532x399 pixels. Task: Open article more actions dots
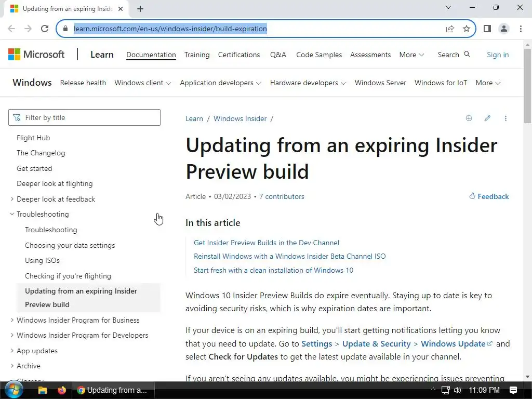pyautogui.click(x=506, y=118)
